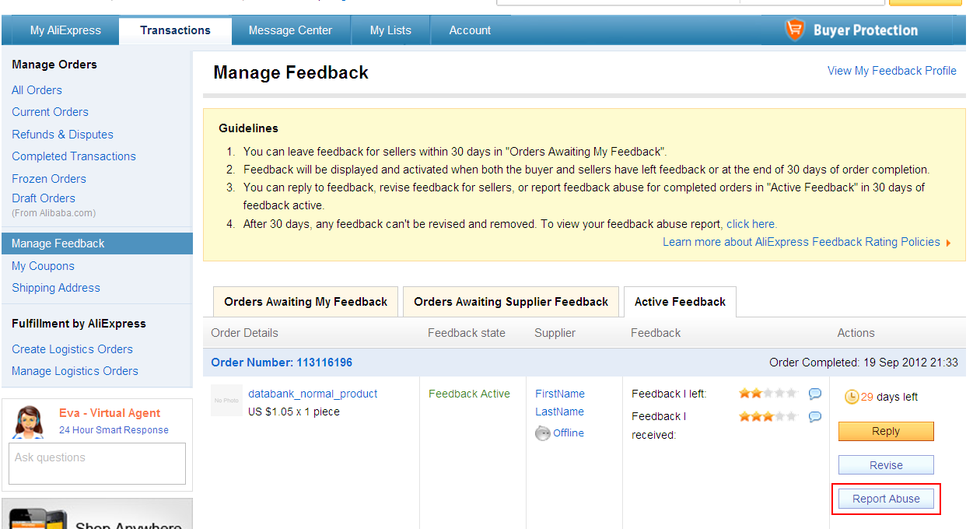Click Eva Virtual Agent avatar
Image resolution: width=980 pixels, height=529 pixels.
point(29,422)
